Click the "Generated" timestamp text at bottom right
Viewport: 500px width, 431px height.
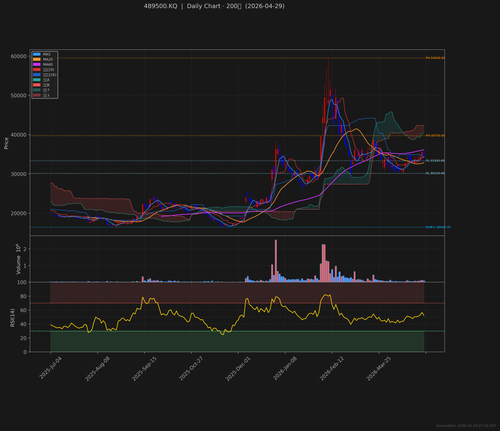[466, 426]
